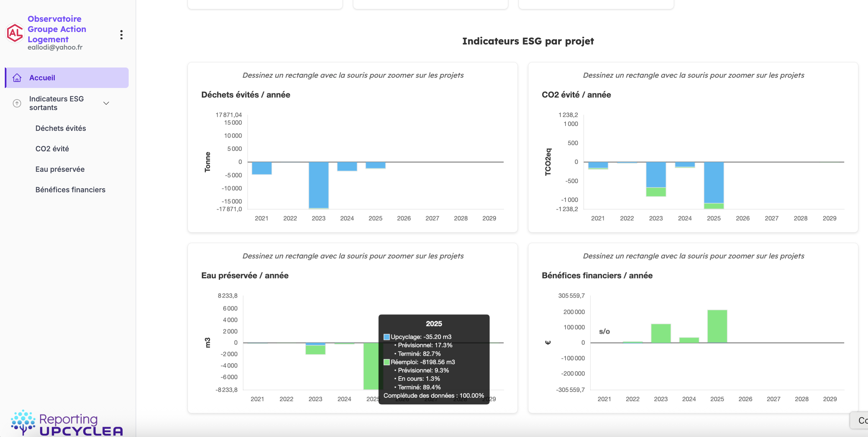The height and width of the screenshot is (437, 868).
Task: Open the three-dot account menu
Action: 121,35
